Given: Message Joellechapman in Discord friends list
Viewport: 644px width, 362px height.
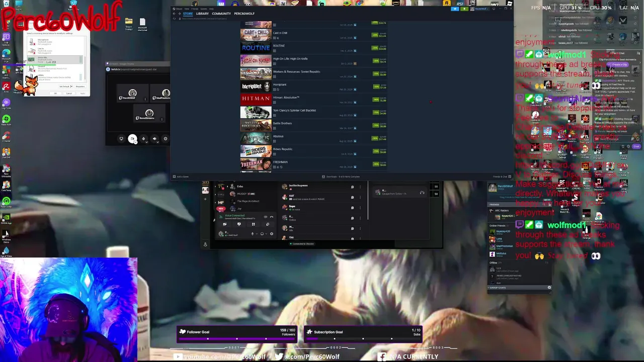Looking at the screenshot, I should [352, 187].
